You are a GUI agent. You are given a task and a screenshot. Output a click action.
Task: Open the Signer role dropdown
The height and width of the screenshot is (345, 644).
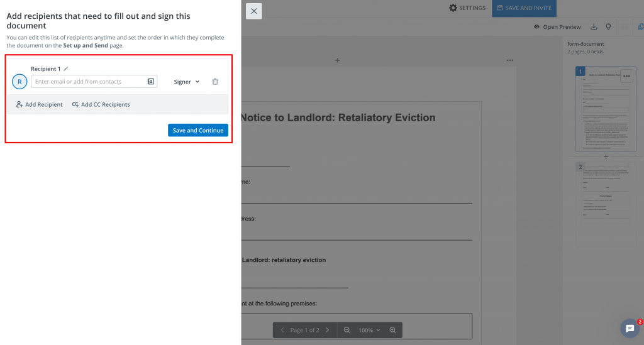[186, 82]
